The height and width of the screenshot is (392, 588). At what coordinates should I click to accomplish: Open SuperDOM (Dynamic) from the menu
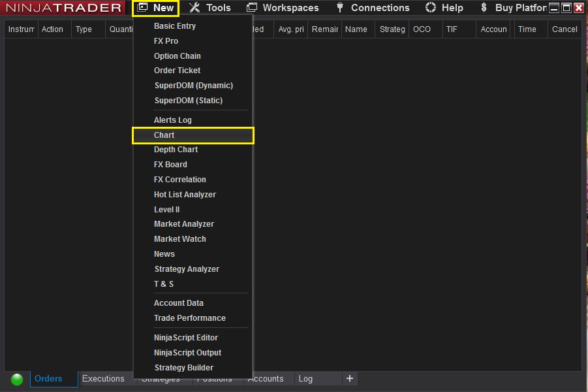(x=193, y=86)
